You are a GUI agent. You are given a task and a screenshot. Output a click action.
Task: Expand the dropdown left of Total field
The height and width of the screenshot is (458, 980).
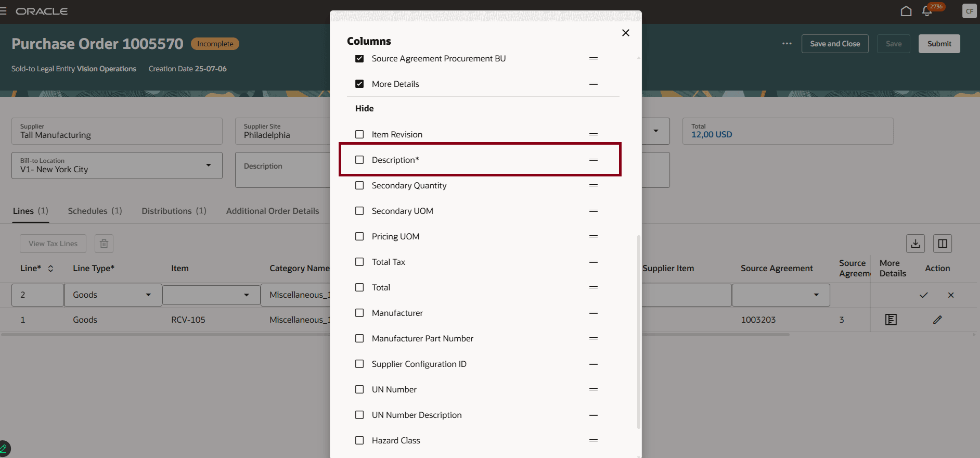click(656, 131)
